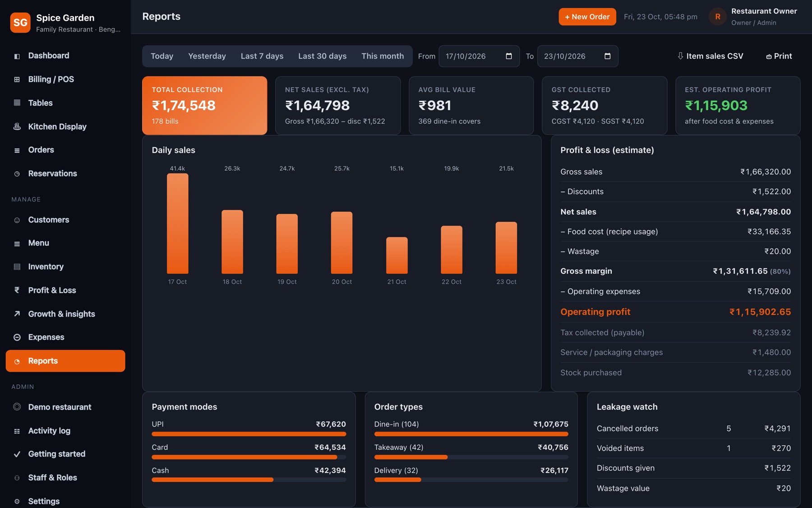Click the Getting started checkmark icon

[17, 454]
